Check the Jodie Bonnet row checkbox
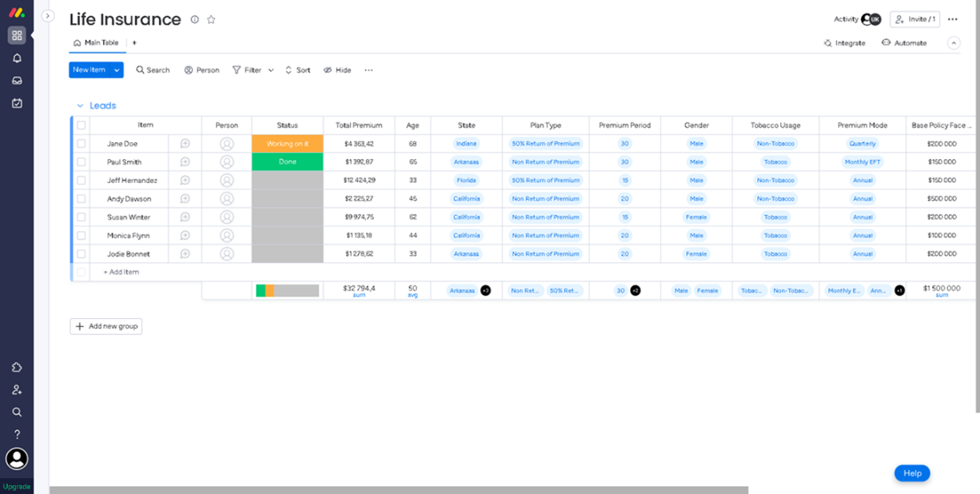Viewport: 980px width, 494px height. coord(81,254)
